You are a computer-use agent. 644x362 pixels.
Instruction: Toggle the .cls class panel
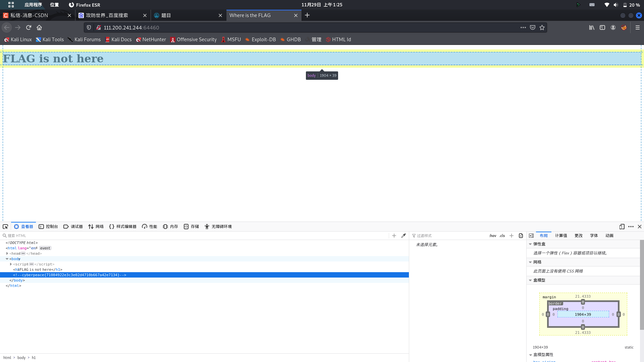click(502, 236)
